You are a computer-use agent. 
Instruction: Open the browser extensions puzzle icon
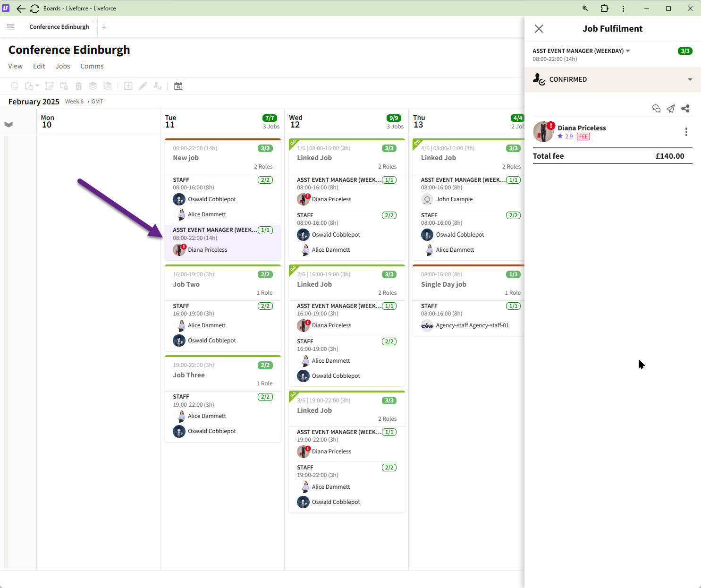pos(604,9)
